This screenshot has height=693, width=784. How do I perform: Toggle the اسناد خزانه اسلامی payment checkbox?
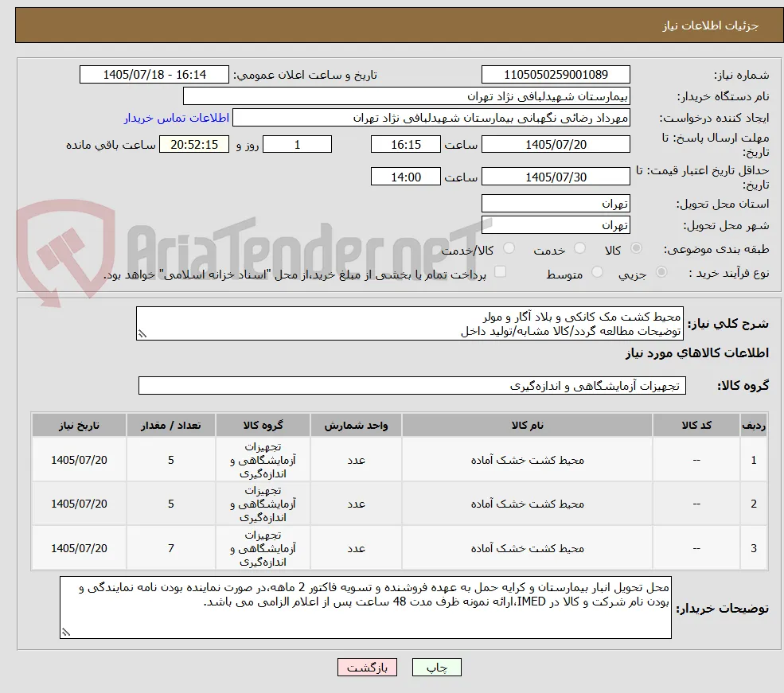click(500, 271)
